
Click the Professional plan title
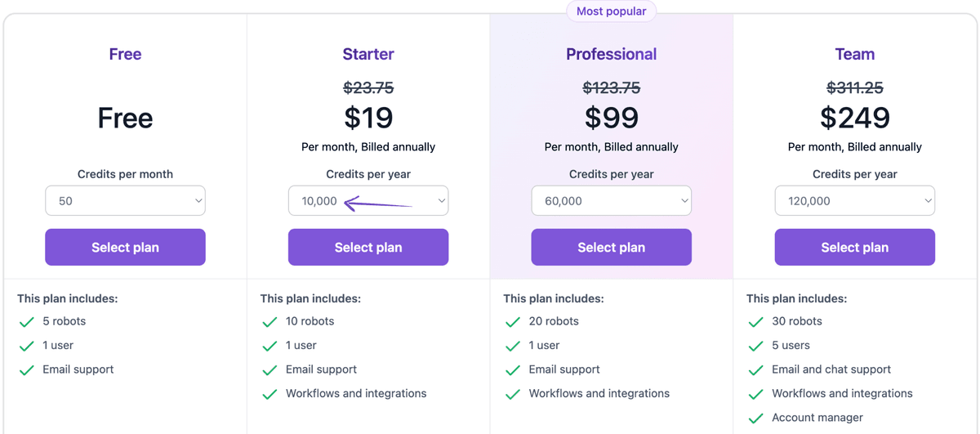[x=611, y=55]
